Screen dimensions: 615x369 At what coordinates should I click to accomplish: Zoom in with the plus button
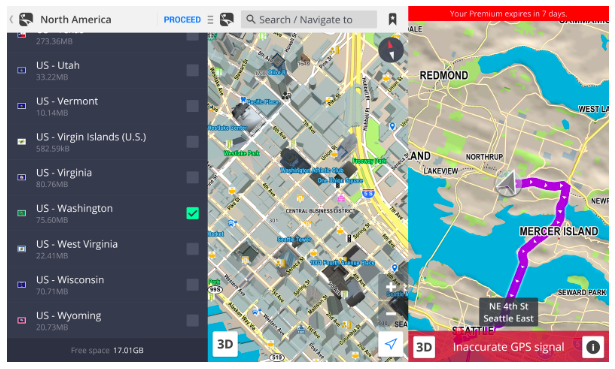coord(391,287)
